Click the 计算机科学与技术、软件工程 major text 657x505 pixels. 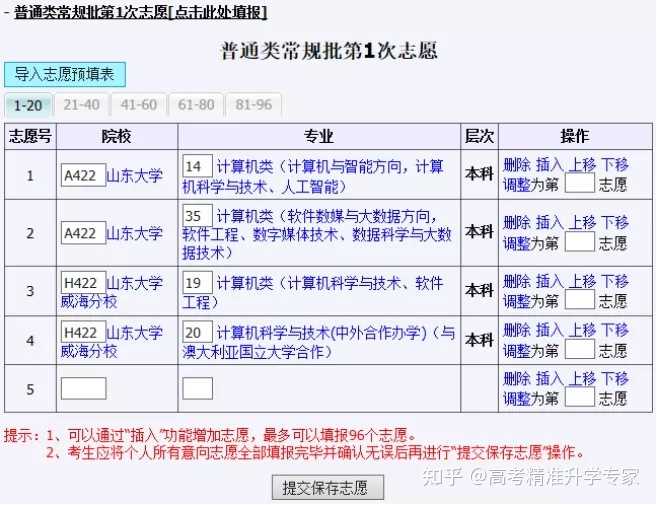pyautogui.click(x=313, y=293)
